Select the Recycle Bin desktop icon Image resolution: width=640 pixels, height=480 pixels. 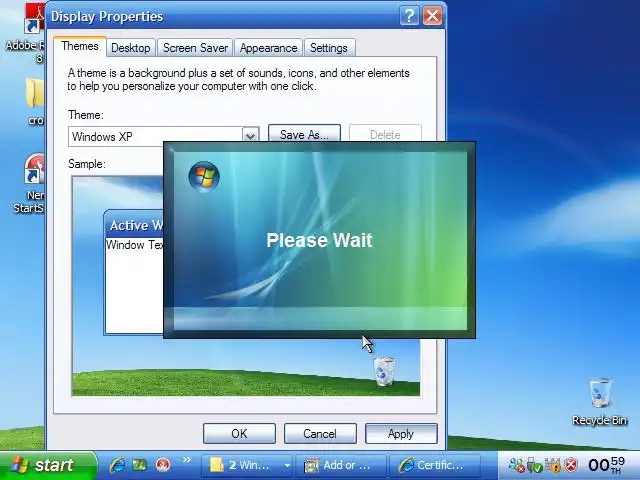tap(600, 402)
